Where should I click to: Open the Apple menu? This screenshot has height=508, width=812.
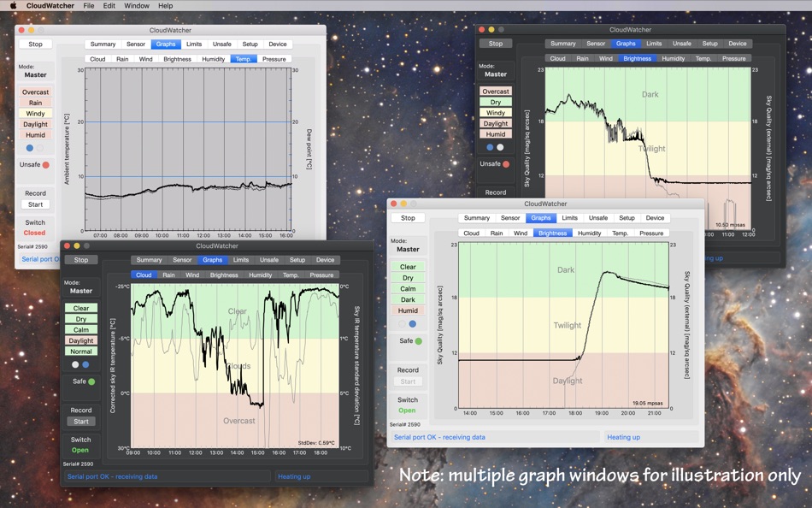click(x=14, y=6)
